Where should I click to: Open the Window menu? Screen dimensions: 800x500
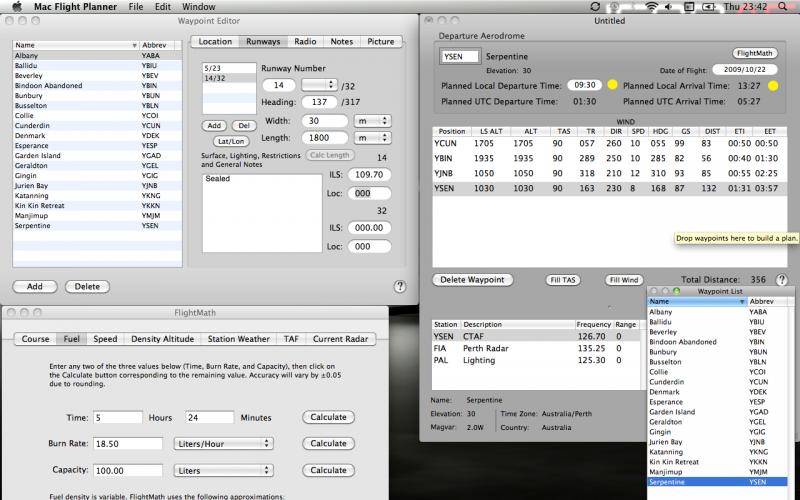[x=198, y=7]
